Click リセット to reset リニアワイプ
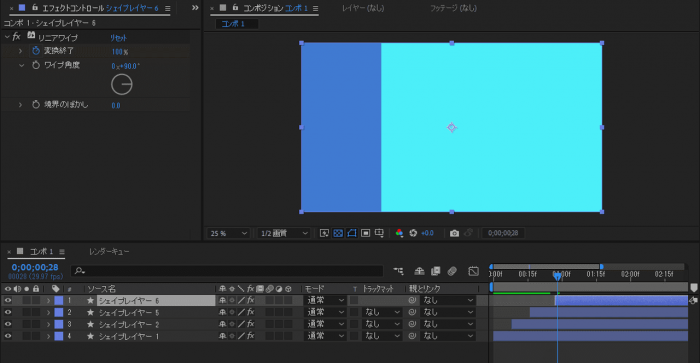Viewport: 700px width, 363px height. [x=119, y=38]
